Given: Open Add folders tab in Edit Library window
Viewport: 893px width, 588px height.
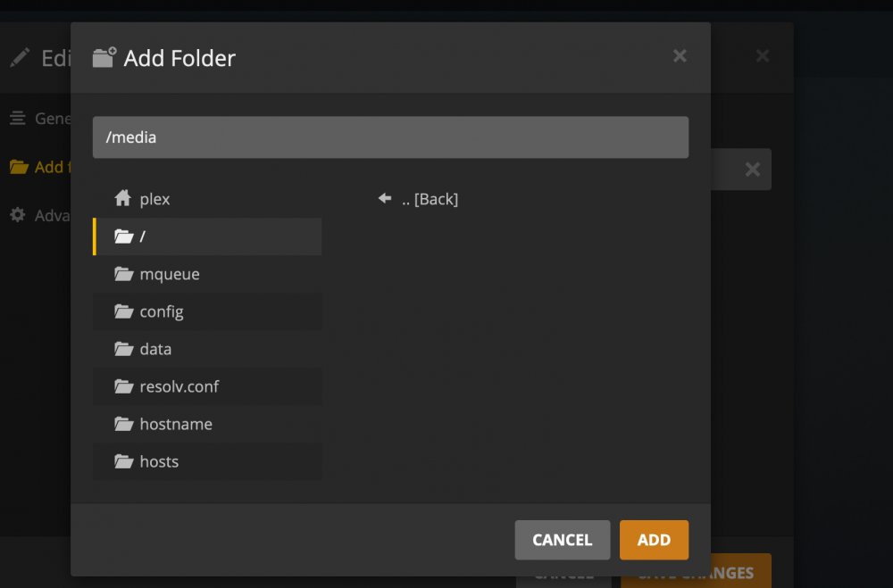Looking at the screenshot, I should (x=40, y=167).
